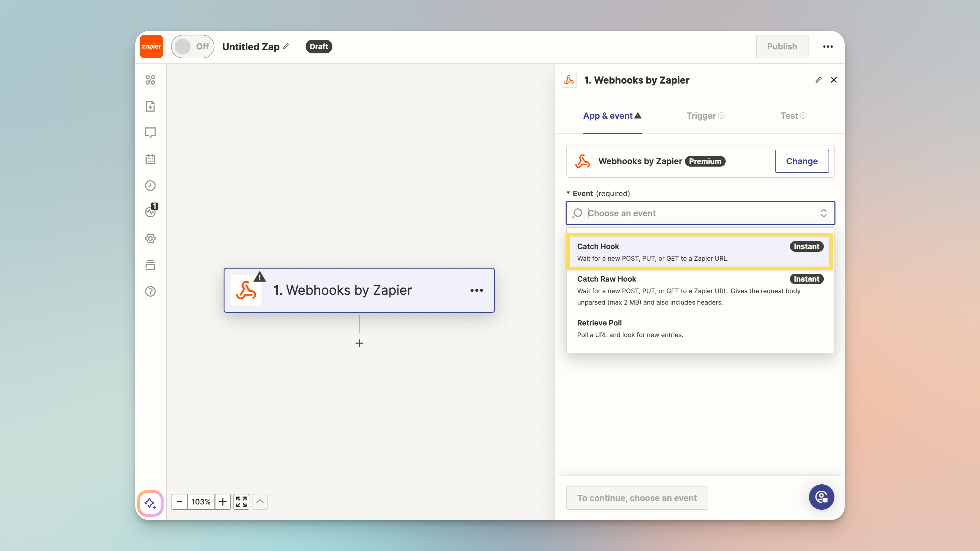980x551 pixels.
Task: Click the fit-to-view expand icon
Action: coord(241,502)
